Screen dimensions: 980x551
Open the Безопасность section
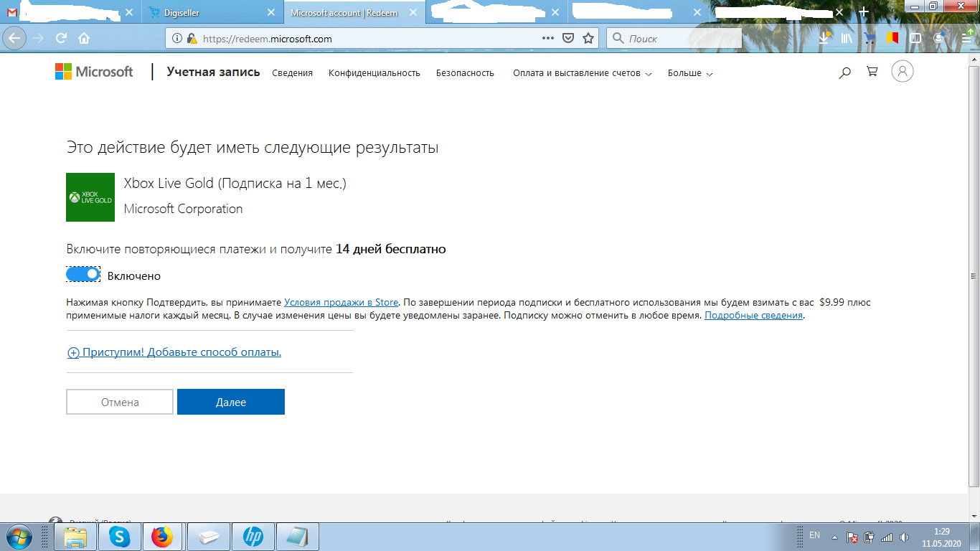465,73
